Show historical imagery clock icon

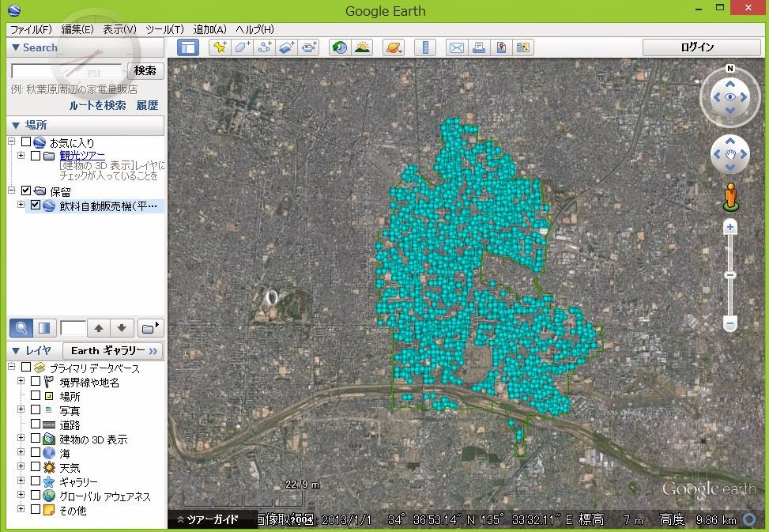pyautogui.click(x=339, y=47)
